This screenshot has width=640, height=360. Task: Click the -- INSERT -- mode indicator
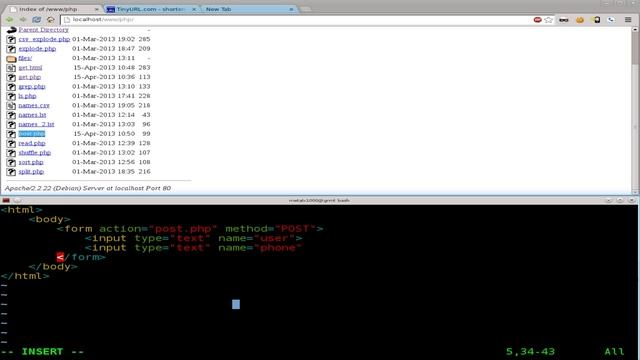click(x=42, y=352)
